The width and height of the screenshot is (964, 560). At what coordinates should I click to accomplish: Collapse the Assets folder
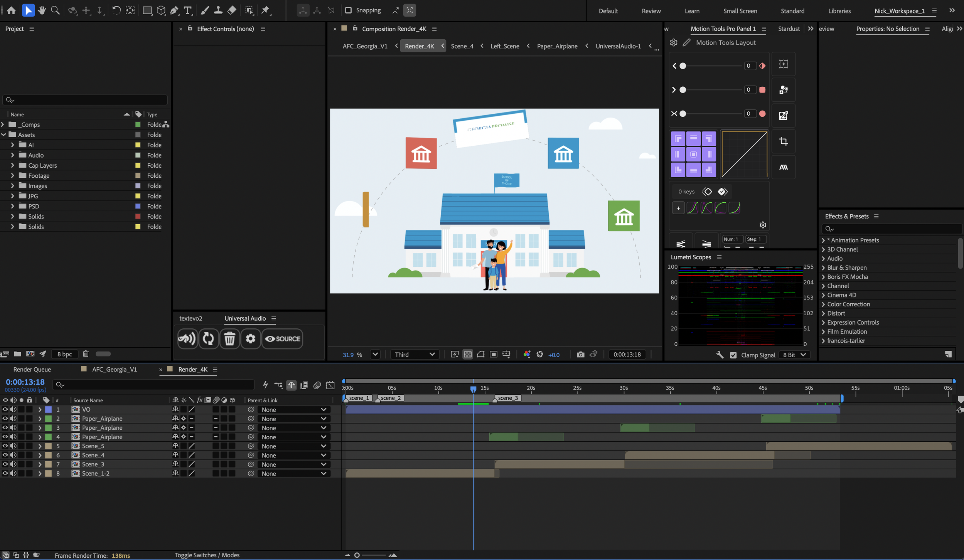pyautogui.click(x=3, y=135)
